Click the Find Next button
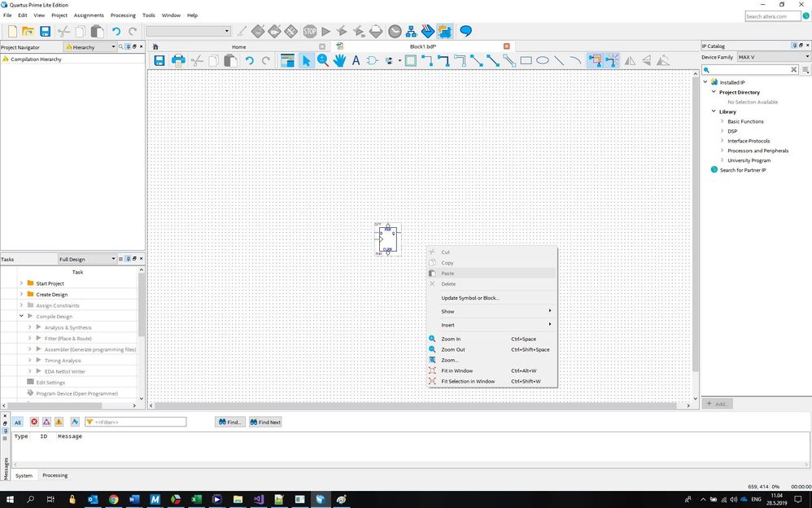 coord(265,422)
